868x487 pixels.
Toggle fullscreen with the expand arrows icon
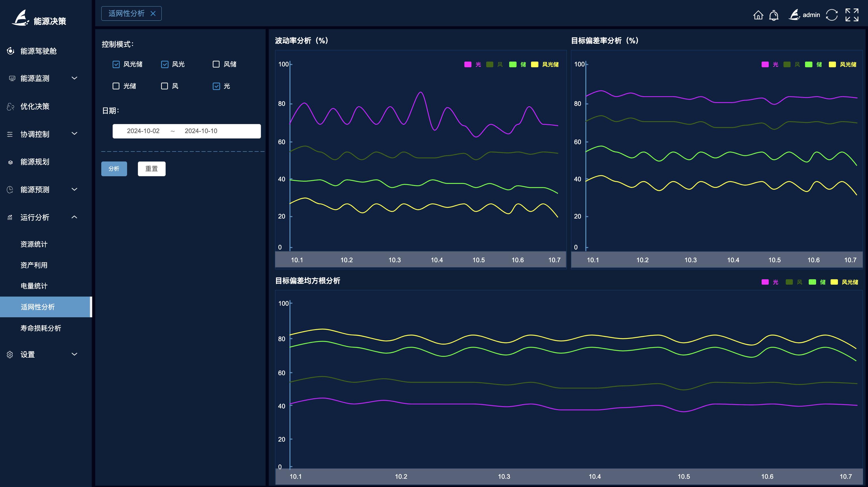[852, 15]
